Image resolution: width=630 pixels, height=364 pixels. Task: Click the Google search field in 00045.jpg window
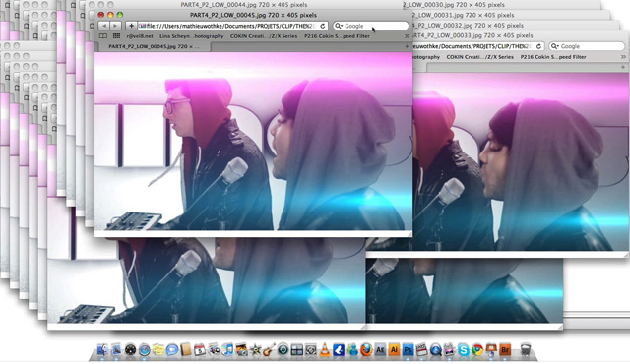tap(370, 26)
